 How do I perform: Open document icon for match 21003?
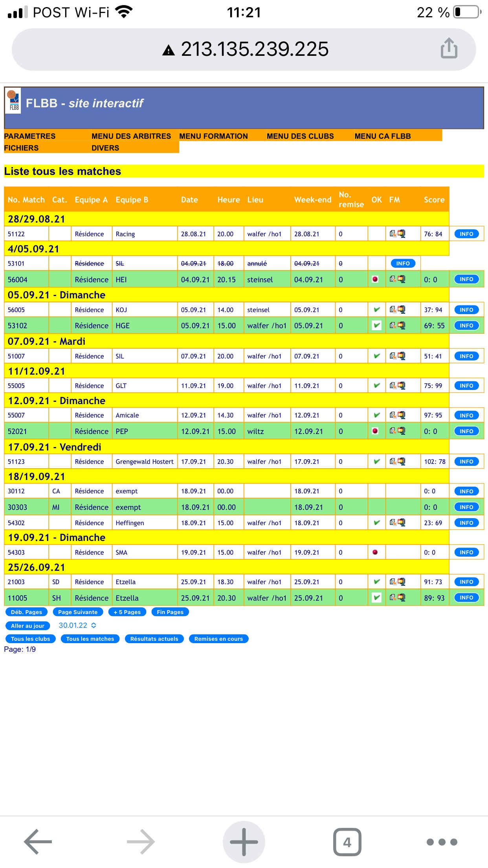[393, 581]
